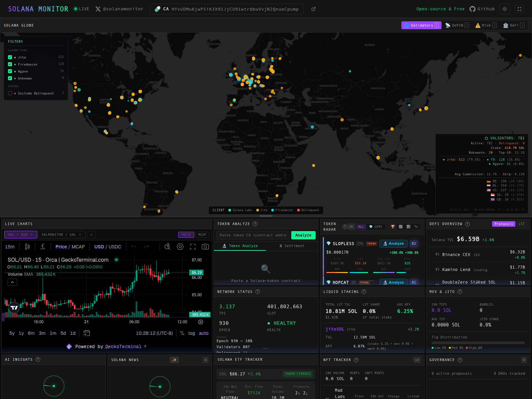532x399 pixels.
Task: Open the go-to-date calendar icon
Action: [x=86, y=333]
